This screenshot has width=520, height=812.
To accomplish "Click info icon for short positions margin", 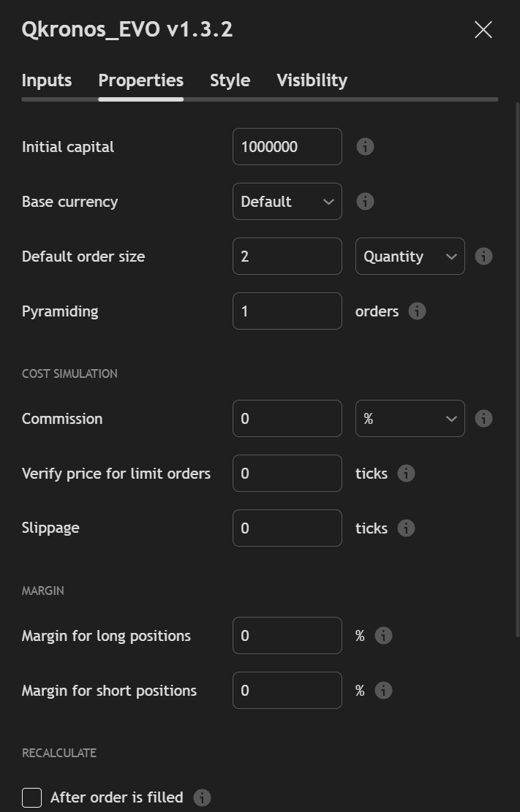I will pos(383,691).
